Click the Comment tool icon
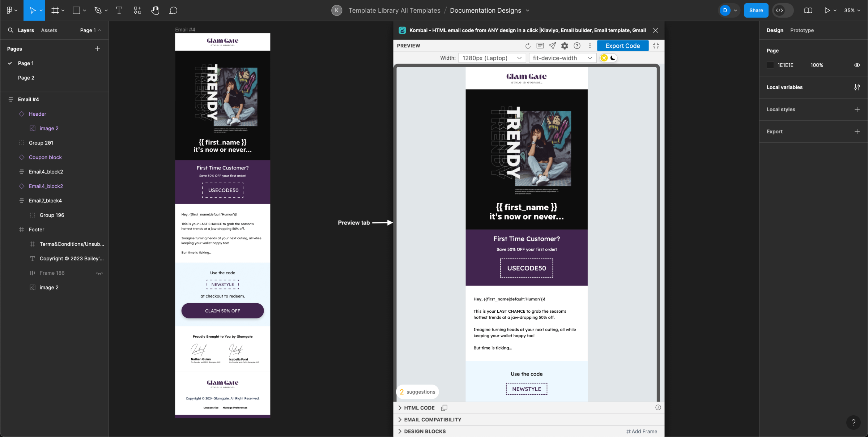Screen dimensions: 868x437 [173, 10]
